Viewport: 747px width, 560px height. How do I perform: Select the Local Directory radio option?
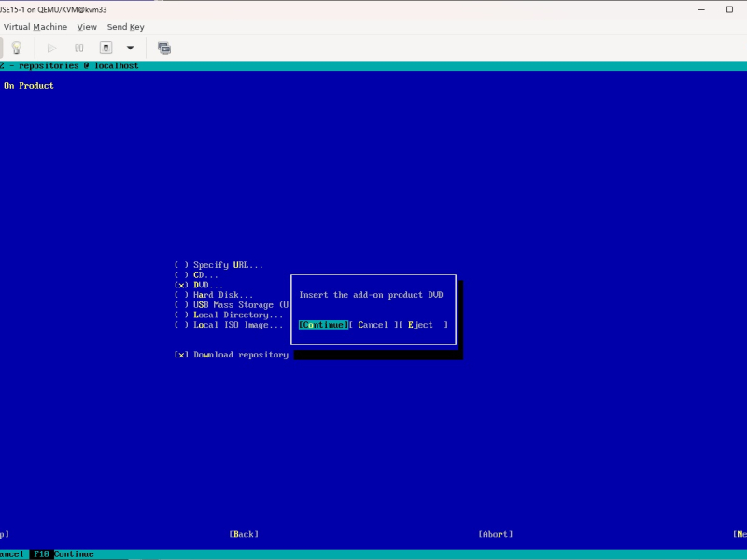229,315
